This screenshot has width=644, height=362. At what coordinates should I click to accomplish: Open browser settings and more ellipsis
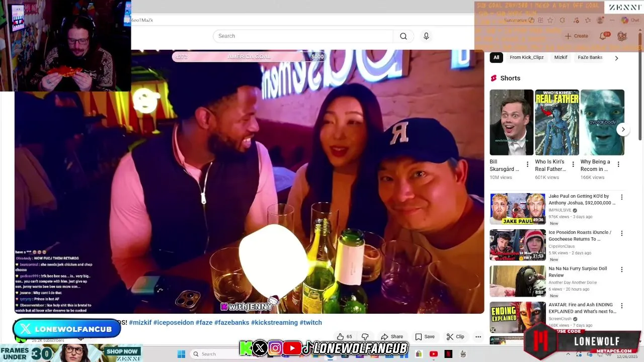pos(612,21)
